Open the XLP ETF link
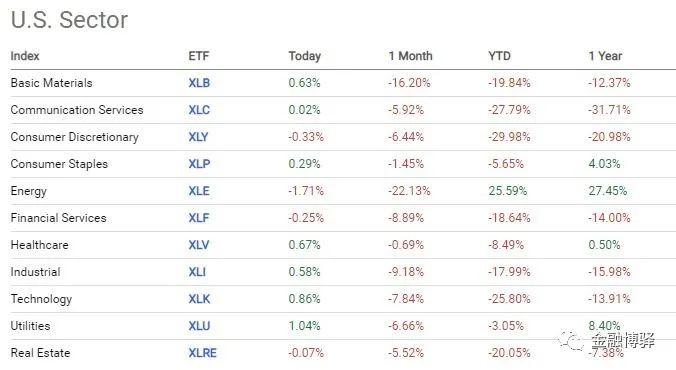676x370 pixels. tap(199, 164)
